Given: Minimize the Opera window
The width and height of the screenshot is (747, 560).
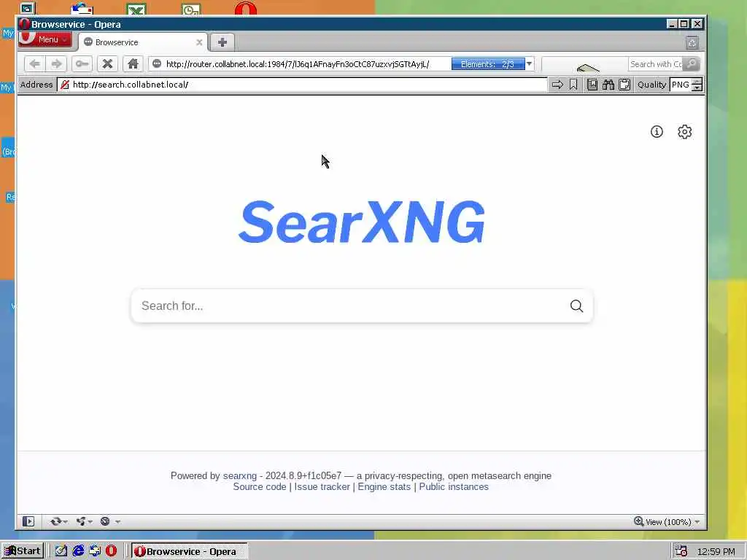Looking at the screenshot, I should (x=672, y=24).
